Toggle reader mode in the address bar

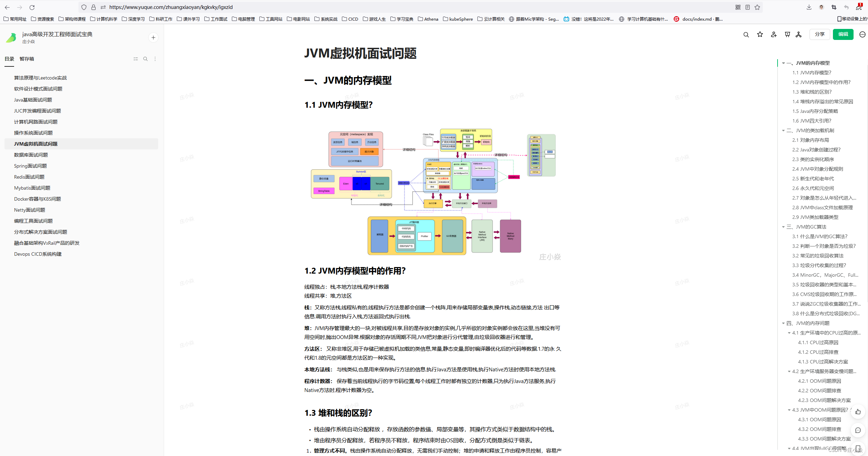tap(747, 7)
